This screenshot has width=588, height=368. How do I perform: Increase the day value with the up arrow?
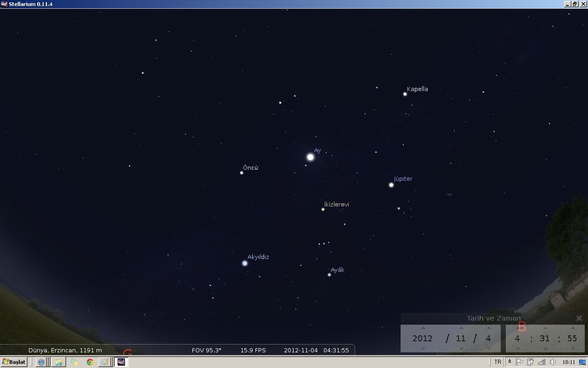488,328
